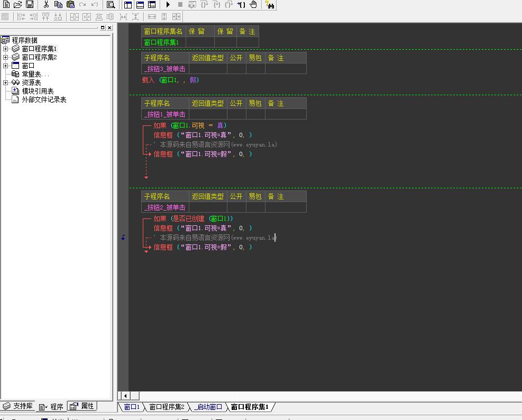Float the side panel with its square button
Screen dimensions: 522x420
click(103, 28)
